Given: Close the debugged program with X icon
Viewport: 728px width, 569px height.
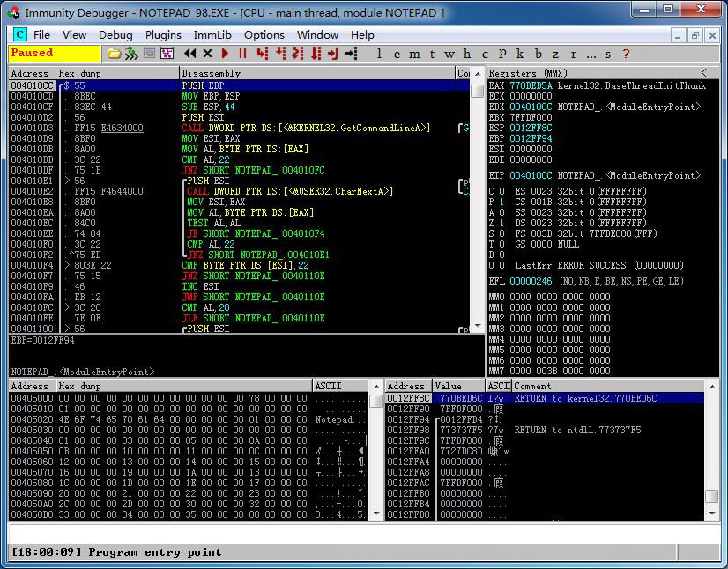Looking at the screenshot, I should 207,54.
